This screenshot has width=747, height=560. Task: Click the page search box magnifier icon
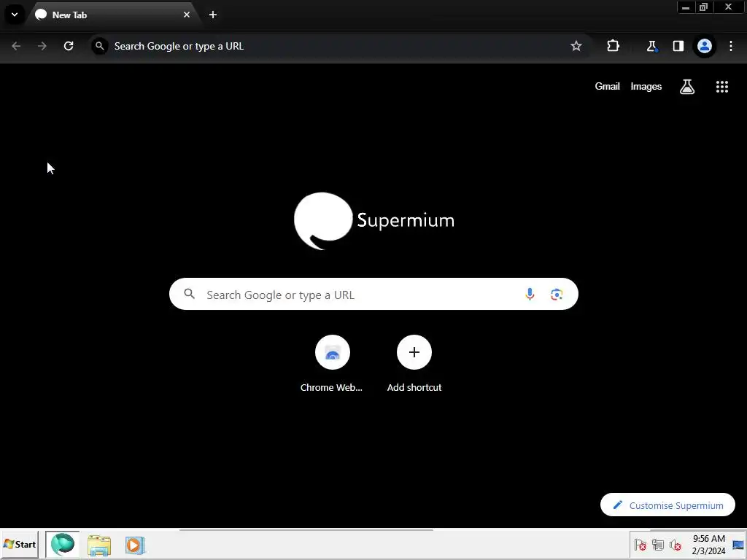[x=190, y=294]
